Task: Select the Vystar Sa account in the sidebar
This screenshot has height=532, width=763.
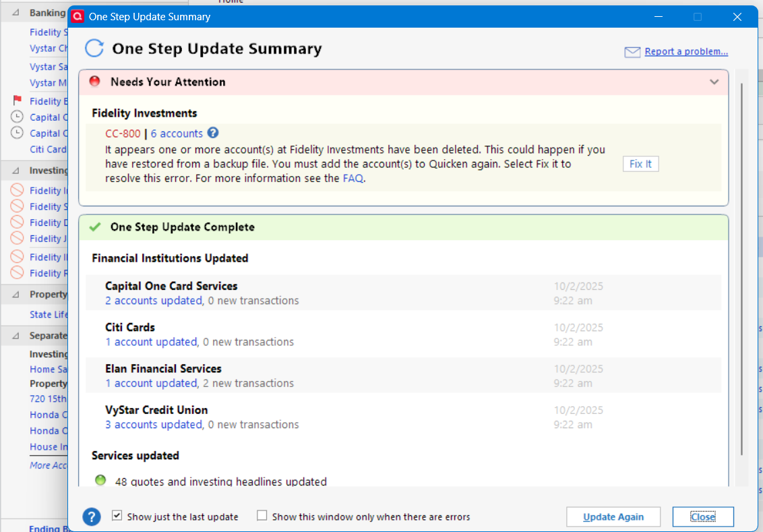Action: click(x=48, y=67)
